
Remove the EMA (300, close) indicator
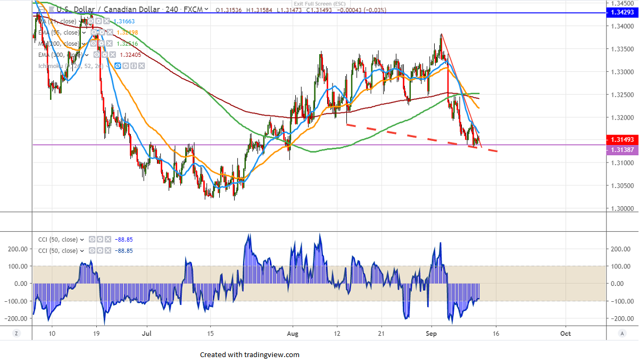pos(113,55)
